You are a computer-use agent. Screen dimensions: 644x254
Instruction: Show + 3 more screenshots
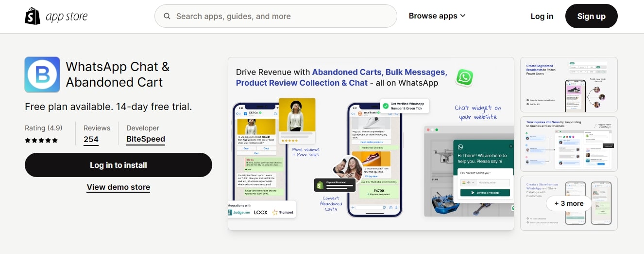(x=569, y=203)
